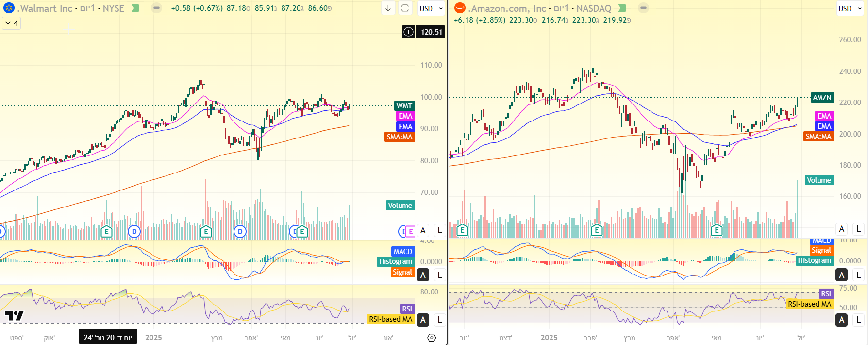Viewport: 868px width, 345px height.
Task: Click the Volume label on the Amazon chart
Action: [x=819, y=180]
